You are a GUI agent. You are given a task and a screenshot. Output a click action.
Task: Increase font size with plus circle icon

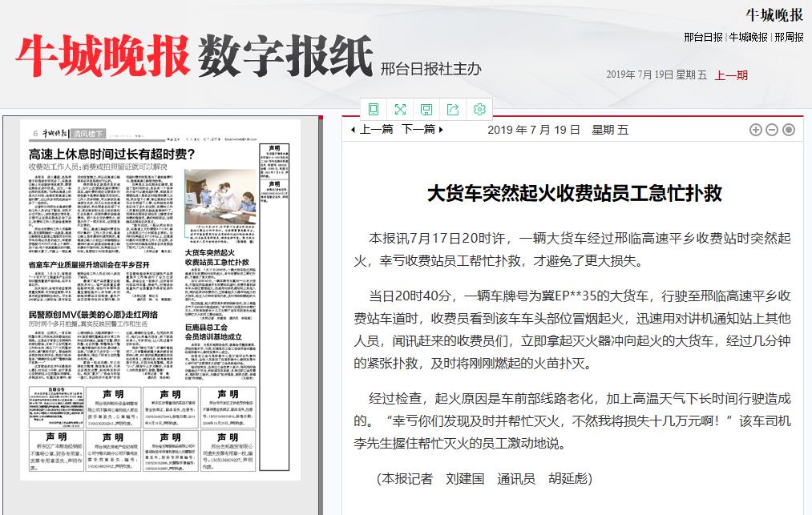[756, 130]
